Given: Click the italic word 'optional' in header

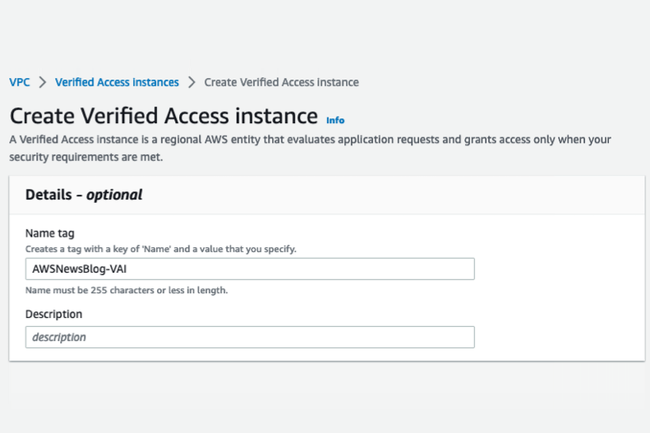Looking at the screenshot, I should (114, 195).
